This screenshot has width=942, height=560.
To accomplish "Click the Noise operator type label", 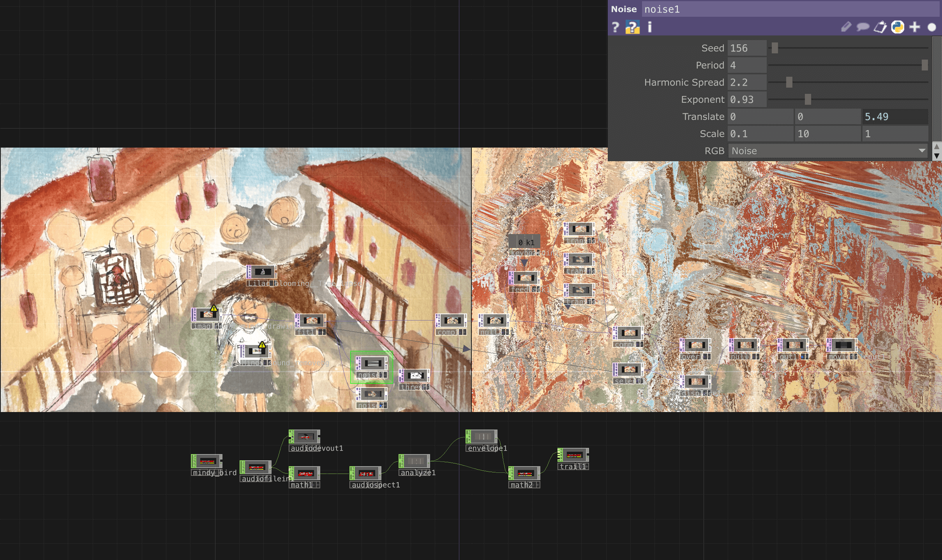I will [x=624, y=9].
